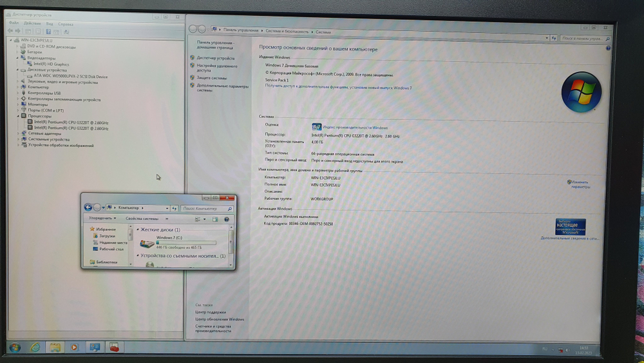
Task: Click the Intel(R) HD Graphics device
Action: pyautogui.click(x=51, y=64)
